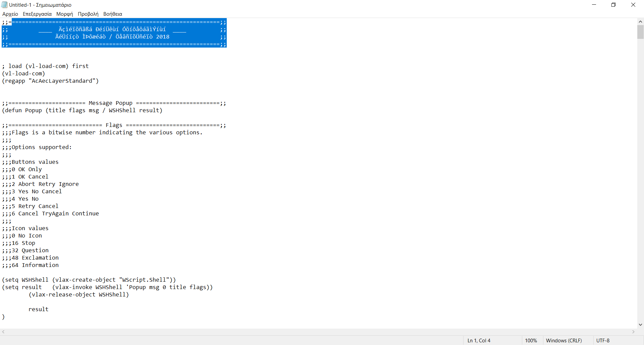
Task: Click the horizontal scrollbar left arrow
Action: (x=3, y=332)
